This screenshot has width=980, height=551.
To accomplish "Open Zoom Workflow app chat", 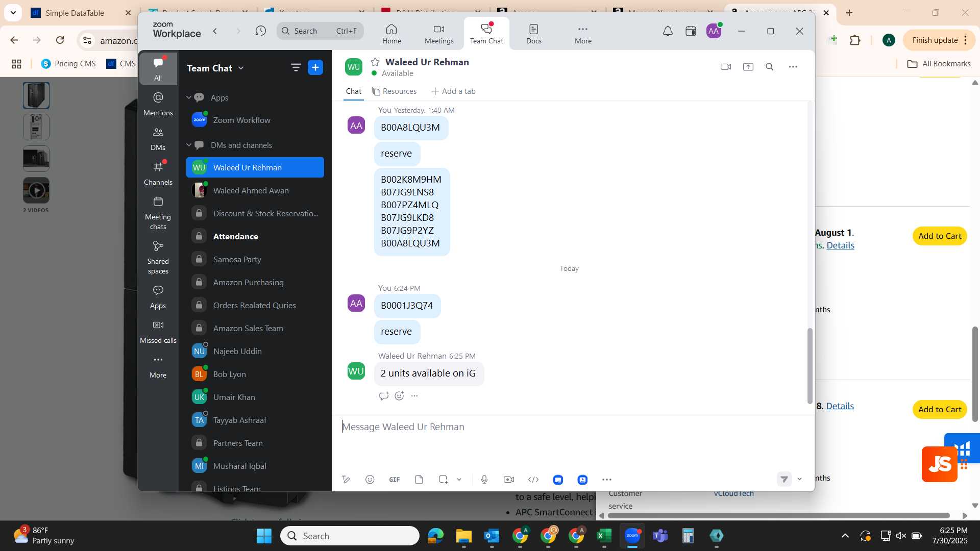I will 255,120.
